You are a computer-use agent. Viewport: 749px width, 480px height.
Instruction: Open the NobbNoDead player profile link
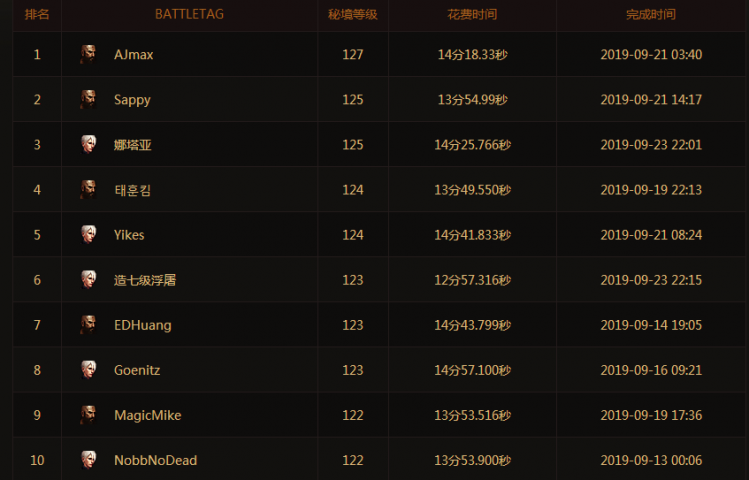click(x=155, y=460)
